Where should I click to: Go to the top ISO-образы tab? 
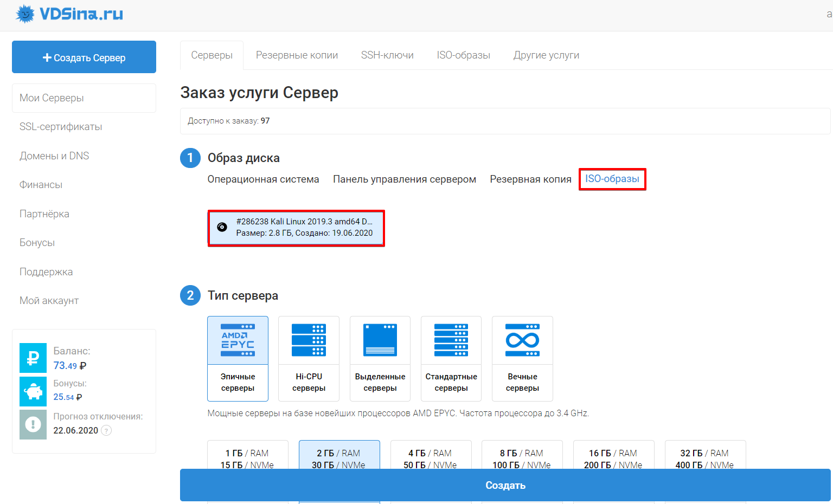click(x=464, y=55)
